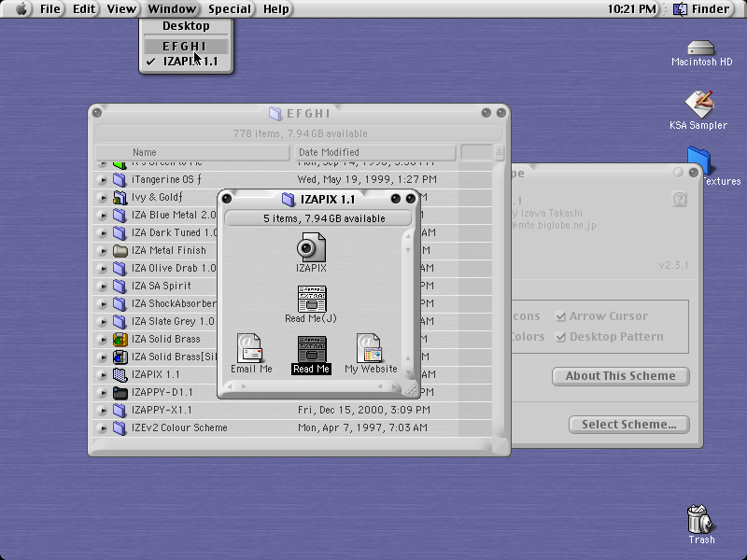Image resolution: width=747 pixels, height=560 pixels.
Task: Expand the IZA Solid Brass triangle
Action: coord(103,340)
